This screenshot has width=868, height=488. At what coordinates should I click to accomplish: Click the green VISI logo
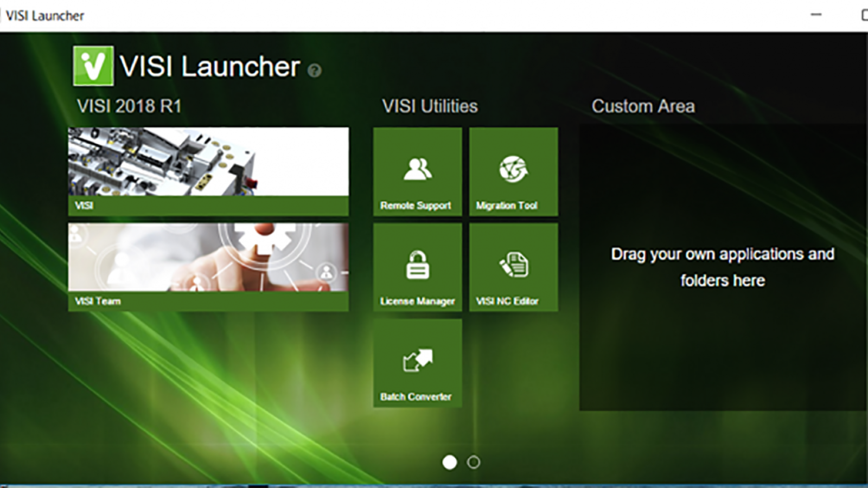(93, 66)
